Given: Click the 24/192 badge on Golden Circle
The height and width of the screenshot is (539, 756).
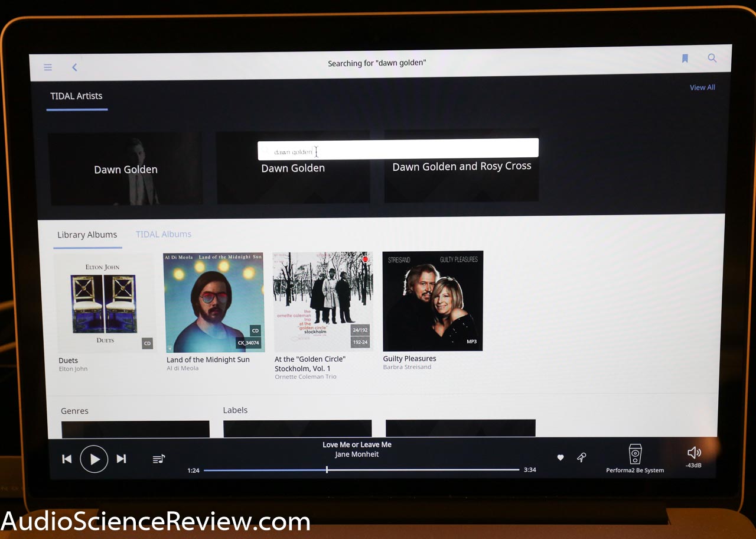Looking at the screenshot, I should (360, 330).
